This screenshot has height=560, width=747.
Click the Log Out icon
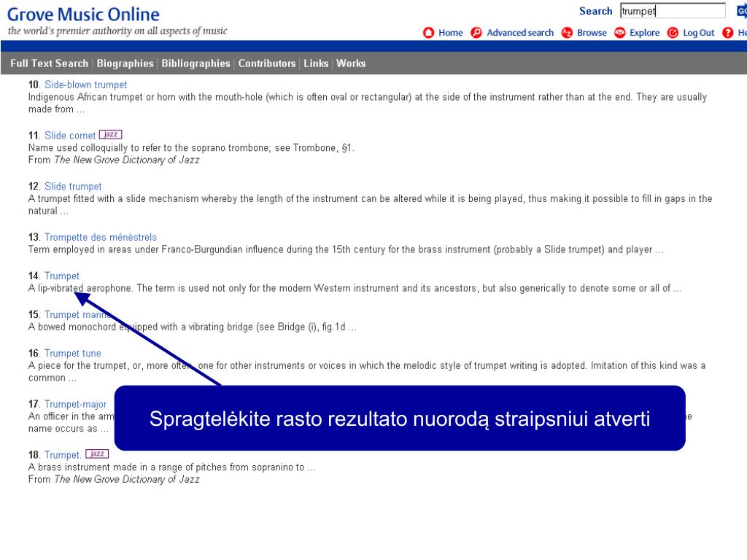coord(673,33)
